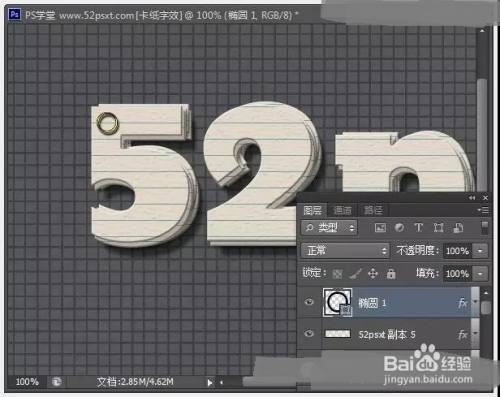Switch to the 图层 tab
This screenshot has height=397, width=500.
pos(312,210)
